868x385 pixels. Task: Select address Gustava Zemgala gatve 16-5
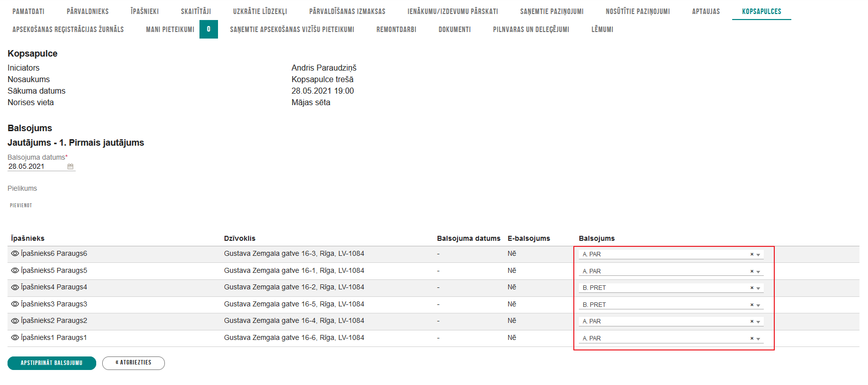[x=294, y=304]
